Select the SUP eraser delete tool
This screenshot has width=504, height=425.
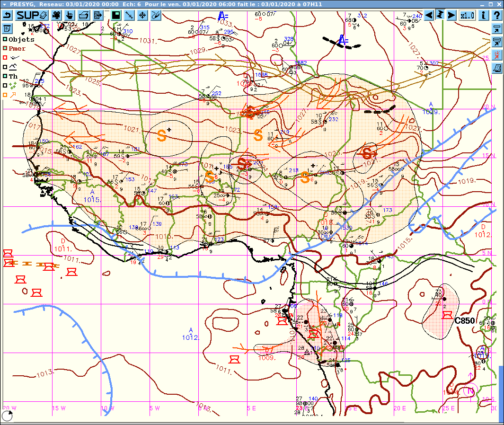[x=32, y=15]
